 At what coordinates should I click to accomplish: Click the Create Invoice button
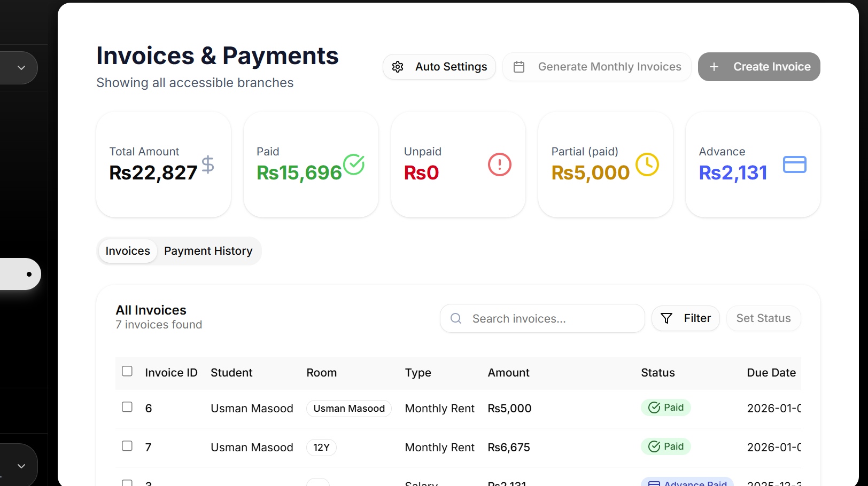point(759,67)
